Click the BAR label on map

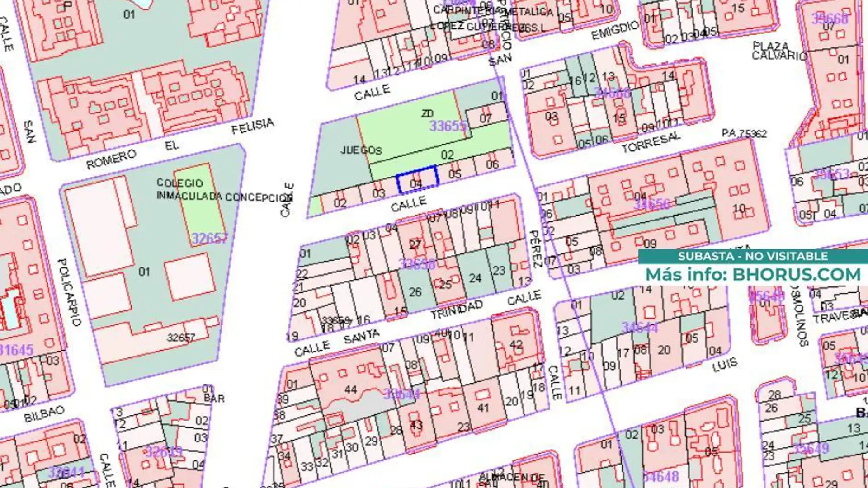point(214,399)
